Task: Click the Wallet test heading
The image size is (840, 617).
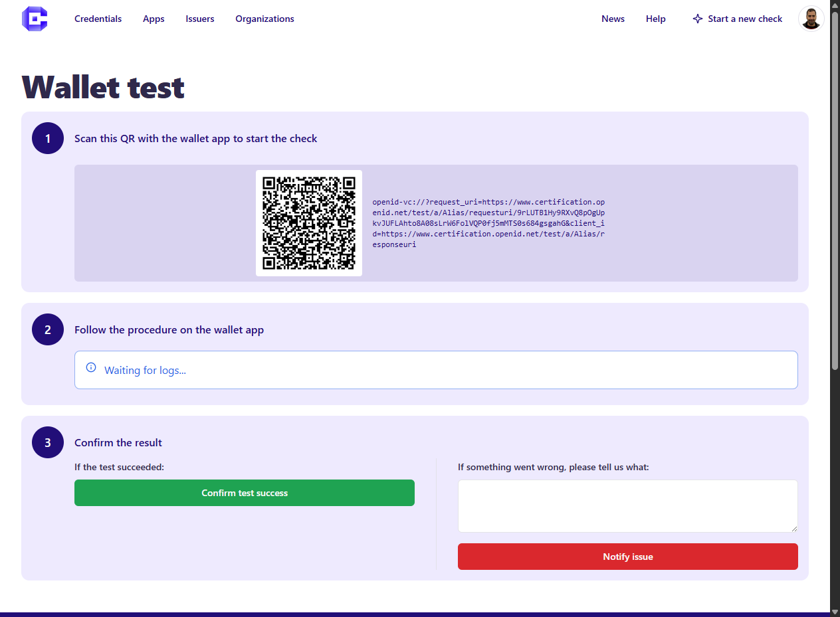Action: click(x=103, y=87)
